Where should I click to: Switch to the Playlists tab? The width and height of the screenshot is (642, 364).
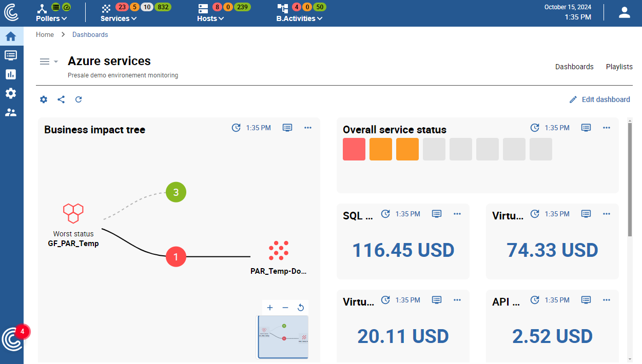click(619, 67)
